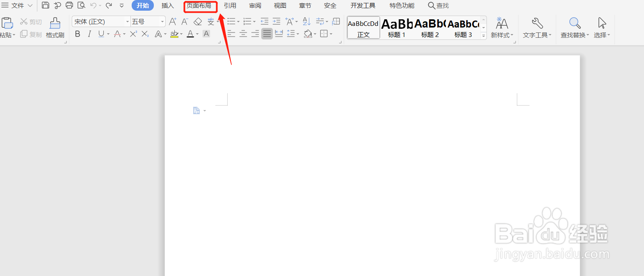Click the text effects outlined A icon
Viewport: 644px width, 276px height.
[x=158, y=34]
